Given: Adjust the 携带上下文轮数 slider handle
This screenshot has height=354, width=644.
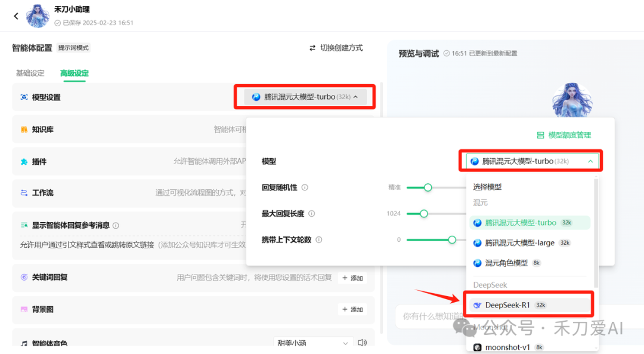Looking at the screenshot, I should [x=452, y=240].
